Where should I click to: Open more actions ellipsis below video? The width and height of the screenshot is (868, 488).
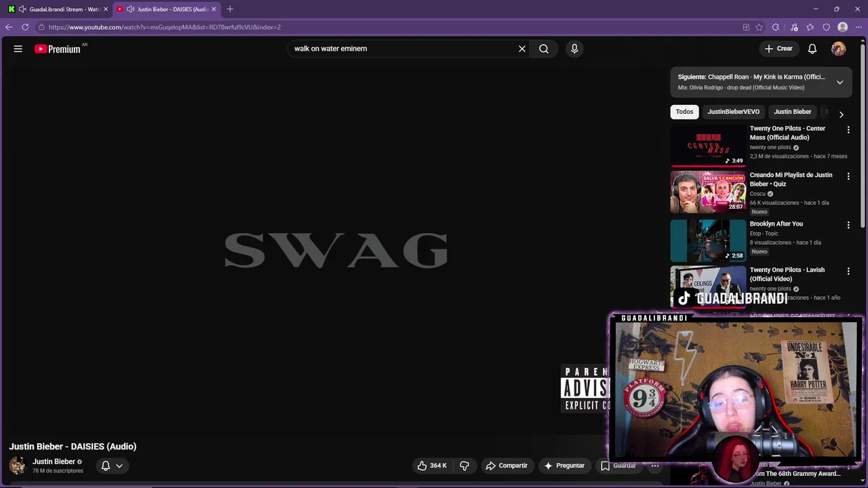pos(655,466)
